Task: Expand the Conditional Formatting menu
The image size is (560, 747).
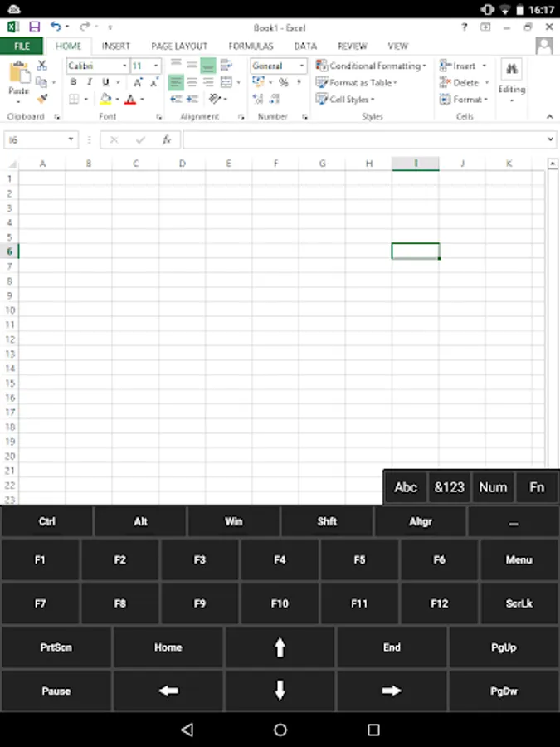Action: tap(372, 66)
